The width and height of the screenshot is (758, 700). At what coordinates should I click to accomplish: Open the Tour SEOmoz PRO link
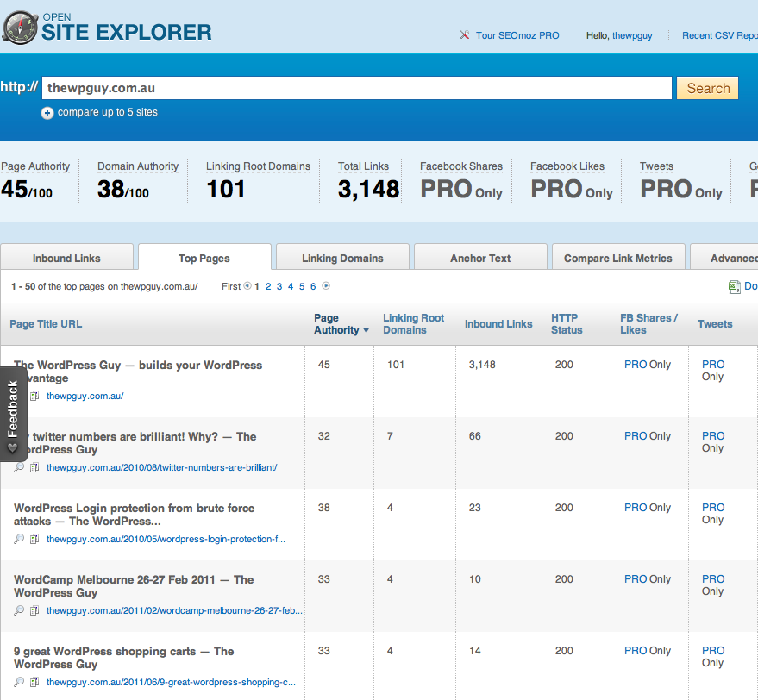(x=517, y=35)
